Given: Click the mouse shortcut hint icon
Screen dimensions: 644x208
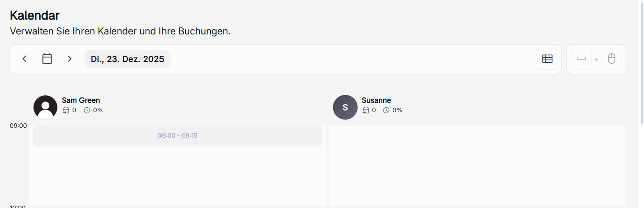Looking at the screenshot, I should click(x=611, y=59).
